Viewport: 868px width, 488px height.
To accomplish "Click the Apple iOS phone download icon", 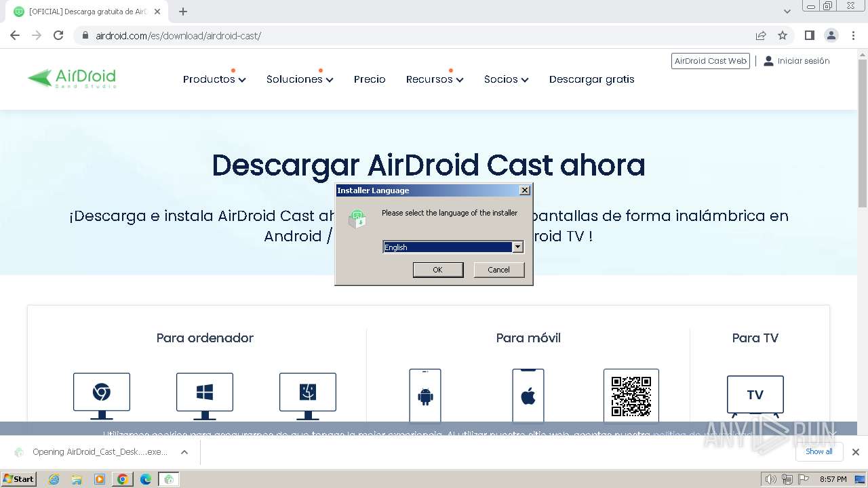I will (x=528, y=396).
